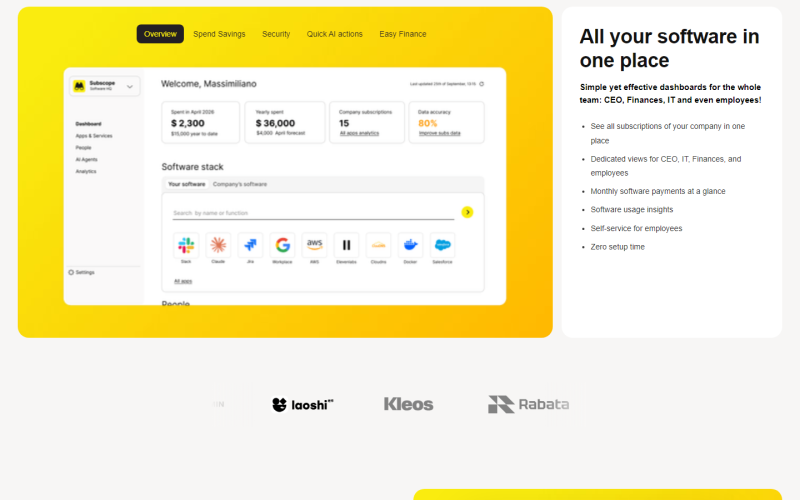Click the Company subscriptions 15 value

344,123
